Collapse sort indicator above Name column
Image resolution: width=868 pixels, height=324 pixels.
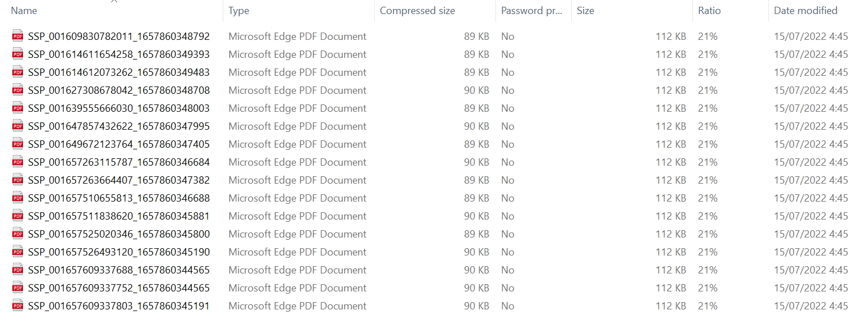114,2
